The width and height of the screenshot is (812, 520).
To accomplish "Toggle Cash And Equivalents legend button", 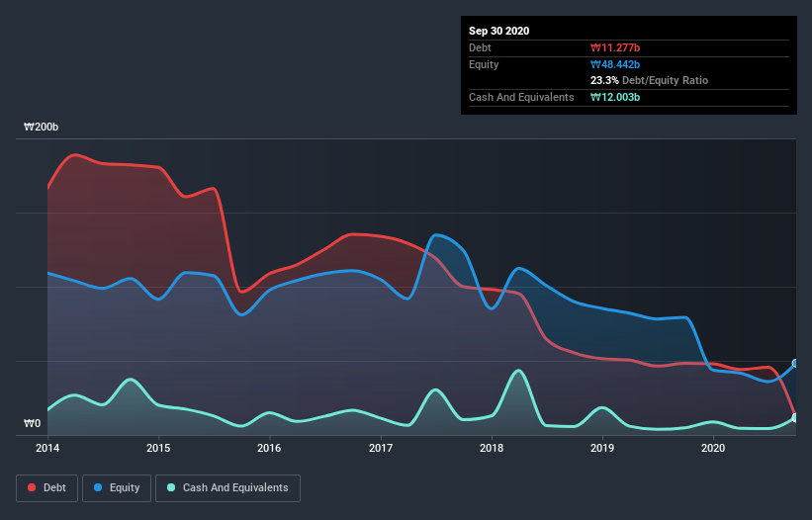I will pyautogui.click(x=227, y=488).
